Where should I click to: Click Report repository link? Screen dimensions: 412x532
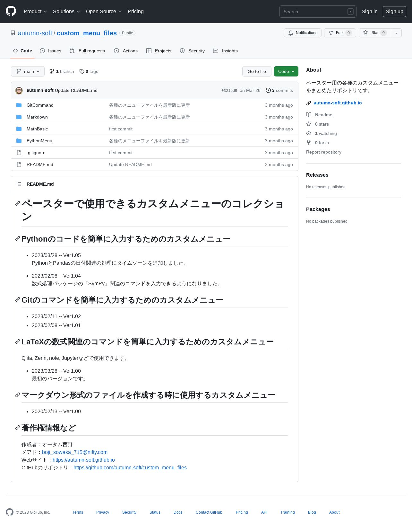pos(324,152)
